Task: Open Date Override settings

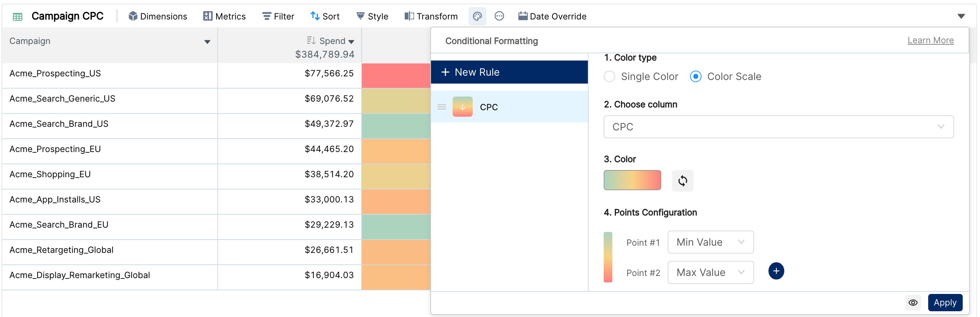Action: pyautogui.click(x=552, y=16)
